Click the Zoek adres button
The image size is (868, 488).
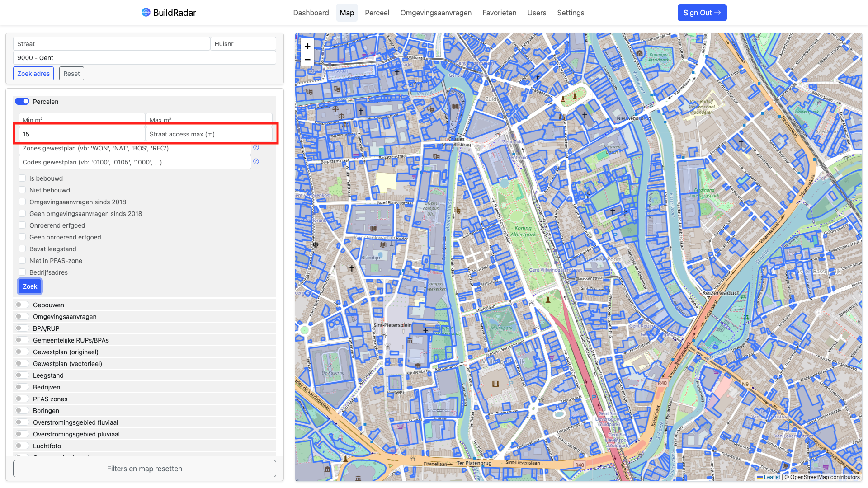(33, 74)
